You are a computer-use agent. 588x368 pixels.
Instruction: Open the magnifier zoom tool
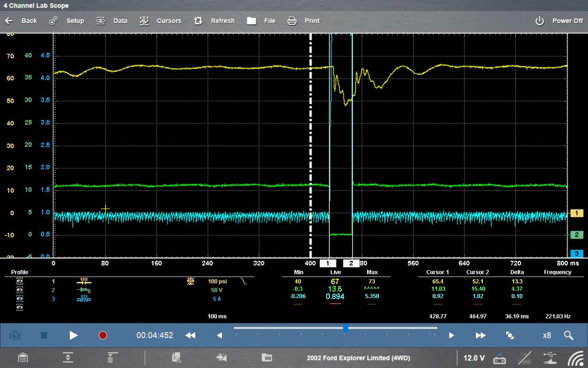[x=568, y=335]
